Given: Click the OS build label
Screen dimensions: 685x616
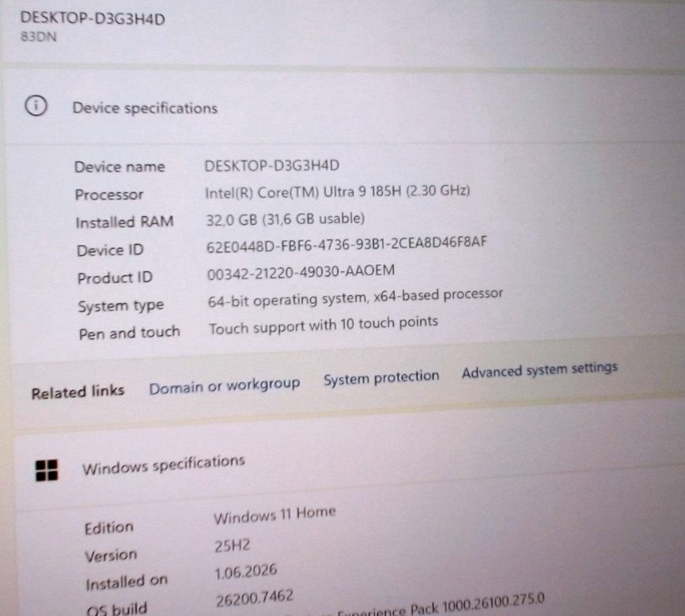Looking at the screenshot, I should [117, 609].
